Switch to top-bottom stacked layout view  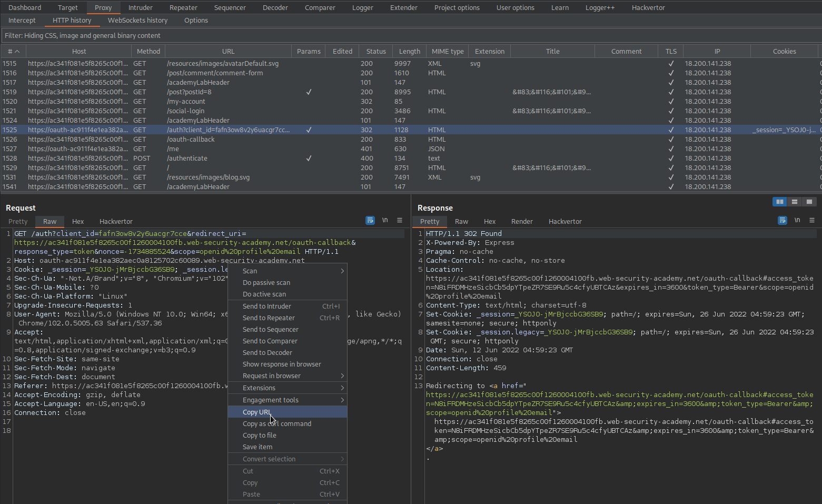(x=795, y=202)
